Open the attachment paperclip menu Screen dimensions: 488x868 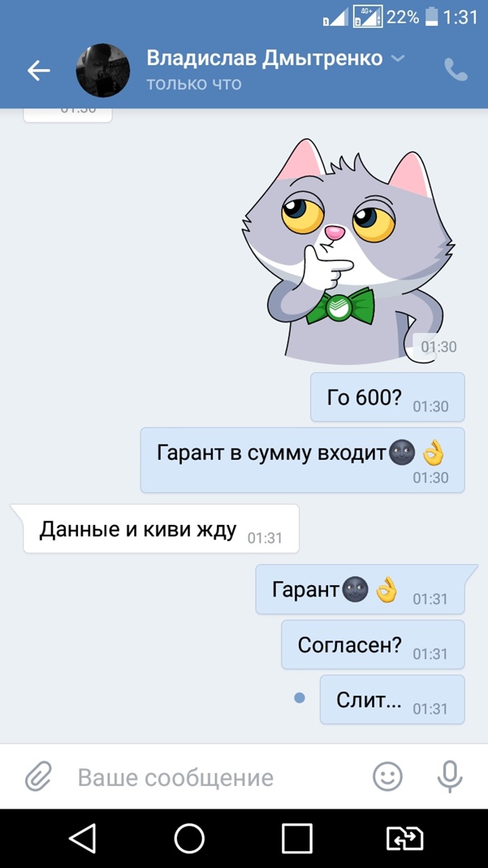[39, 777]
